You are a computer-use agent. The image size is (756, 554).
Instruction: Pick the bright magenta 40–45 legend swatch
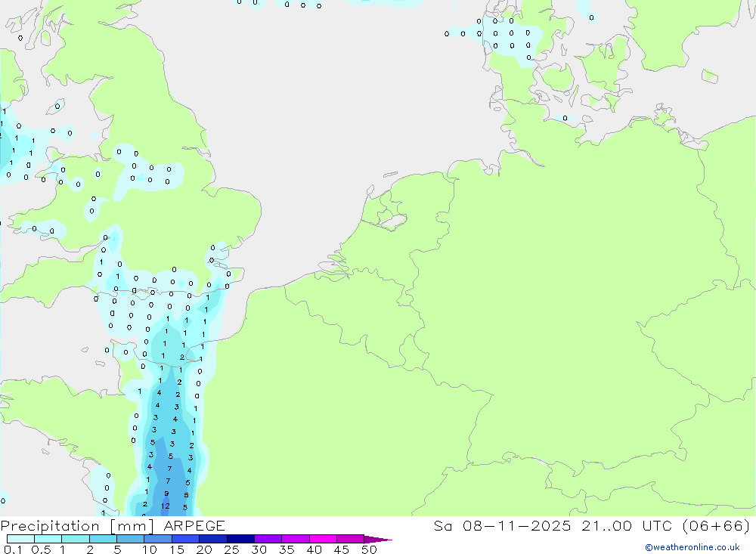click(323, 539)
